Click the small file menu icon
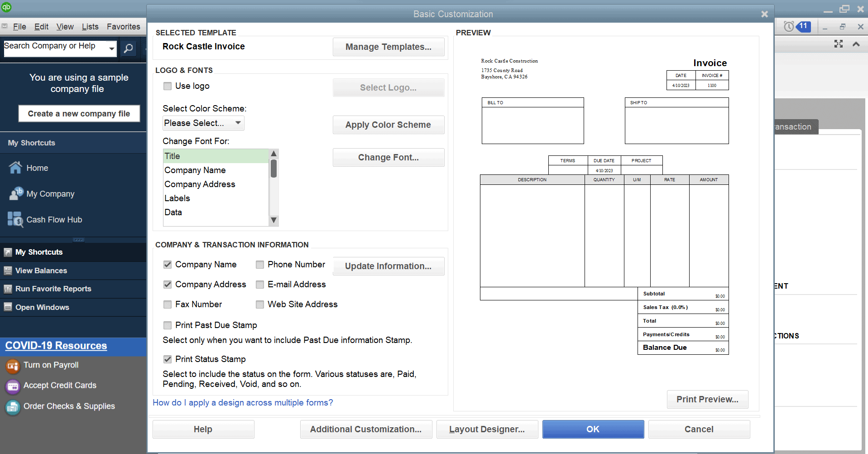Image resolution: width=868 pixels, height=454 pixels. 5,26
